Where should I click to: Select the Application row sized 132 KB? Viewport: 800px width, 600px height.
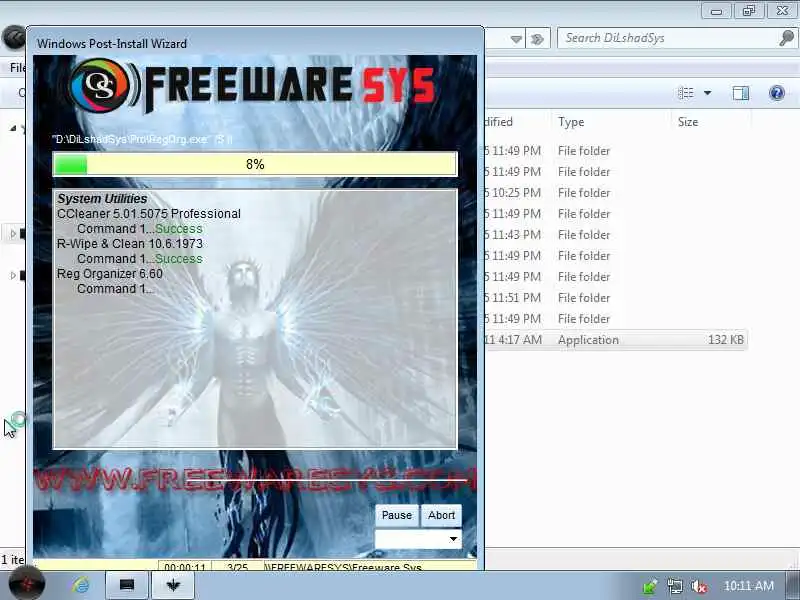[616, 340]
